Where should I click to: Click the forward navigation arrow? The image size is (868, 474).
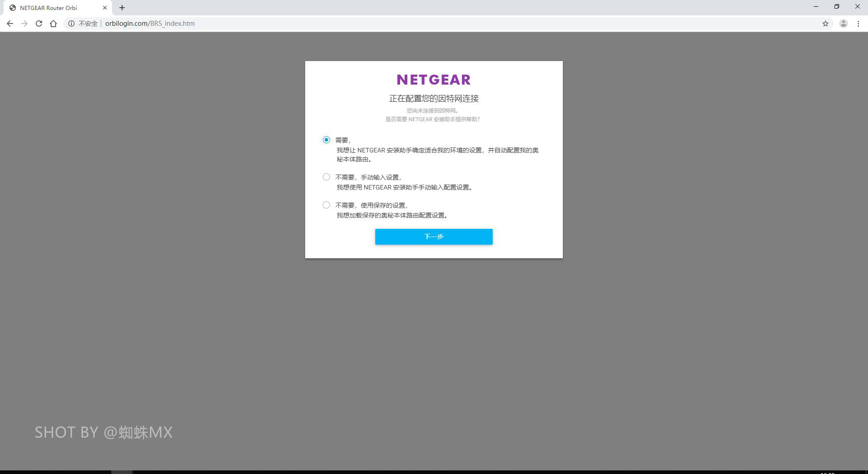24,24
